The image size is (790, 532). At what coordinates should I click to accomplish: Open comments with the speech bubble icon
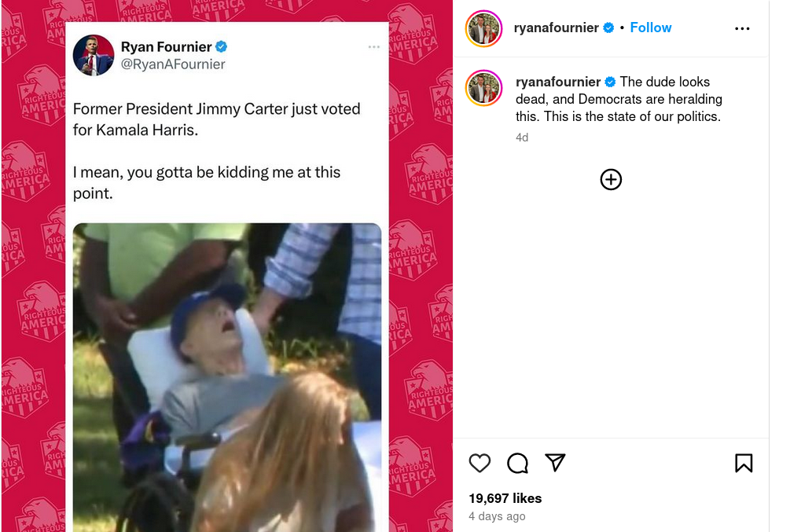pyautogui.click(x=517, y=464)
